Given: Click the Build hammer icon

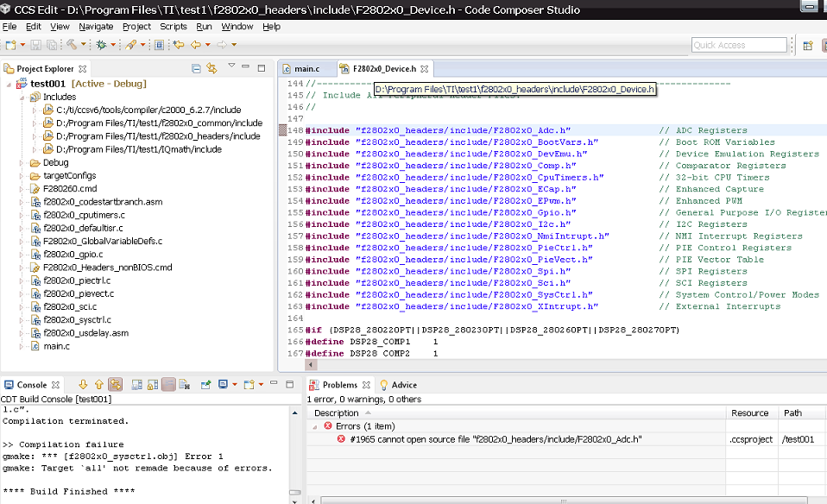Looking at the screenshot, I should 72,44.
